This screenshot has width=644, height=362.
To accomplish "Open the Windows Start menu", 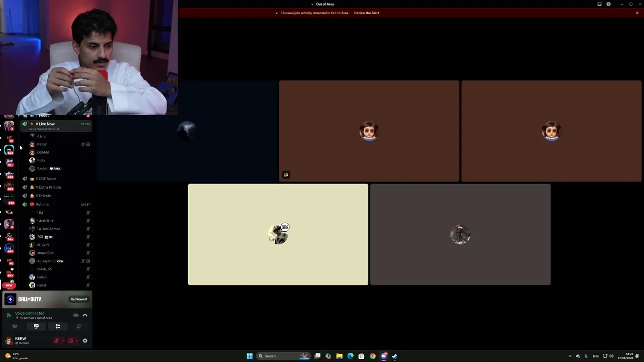I will [250, 356].
